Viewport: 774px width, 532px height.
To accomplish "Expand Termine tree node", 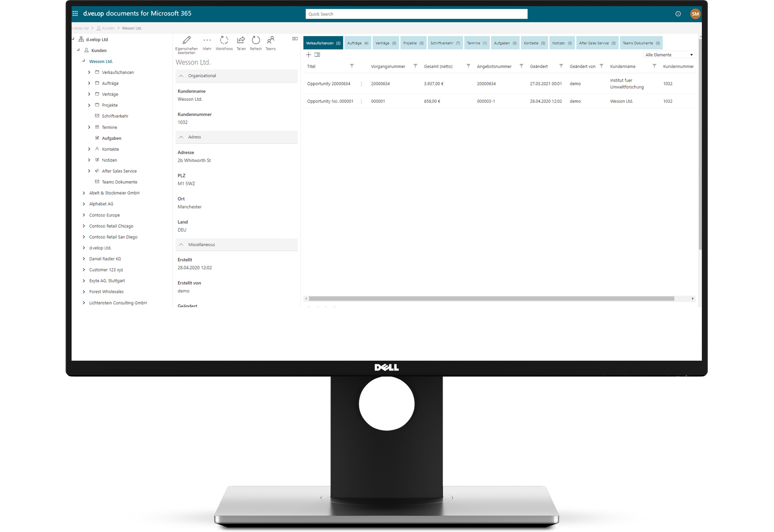I will [89, 127].
